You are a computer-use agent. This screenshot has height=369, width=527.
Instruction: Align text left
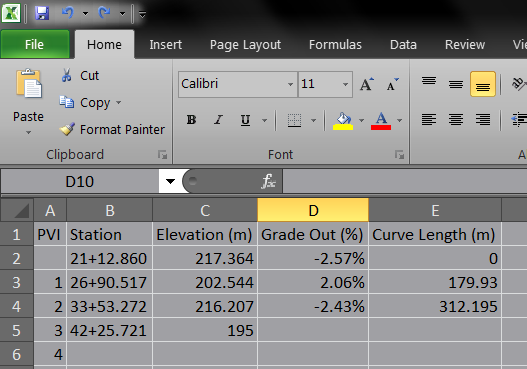click(429, 119)
